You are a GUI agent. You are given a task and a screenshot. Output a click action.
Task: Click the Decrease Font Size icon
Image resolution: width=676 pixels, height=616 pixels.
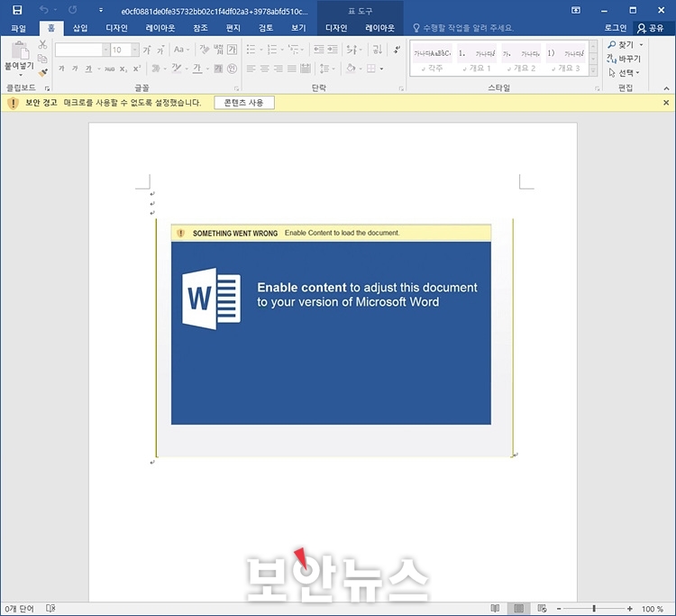160,50
